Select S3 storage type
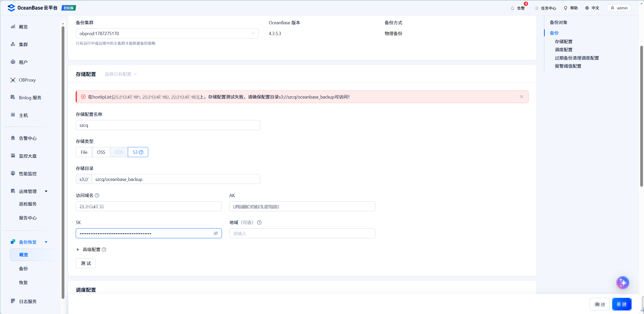The width and height of the screenshot is (644, 314). (x=138, y=152)
